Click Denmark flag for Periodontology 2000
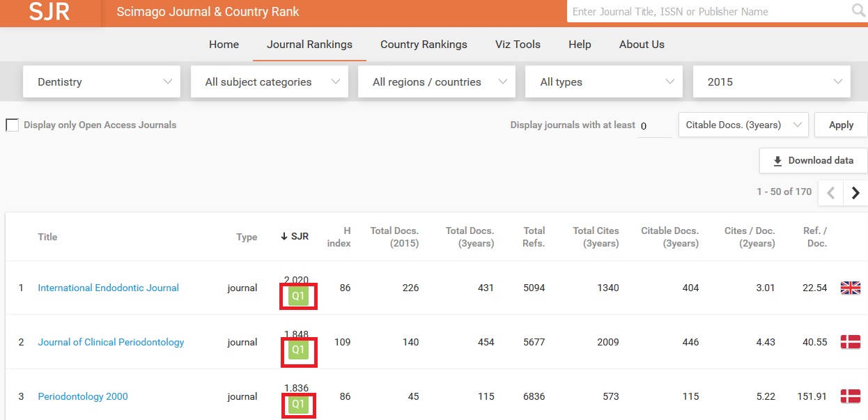This screenshot has height=420, width=868. [851, 396]
